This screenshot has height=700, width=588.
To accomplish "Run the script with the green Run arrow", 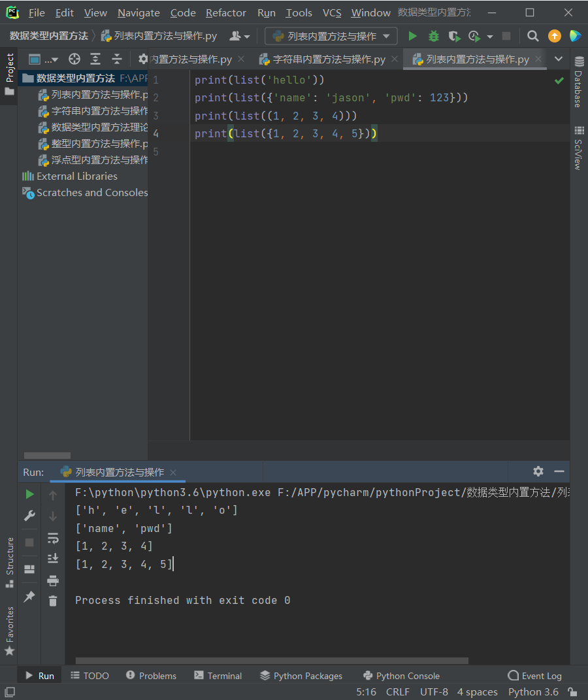I will [413, 36].
